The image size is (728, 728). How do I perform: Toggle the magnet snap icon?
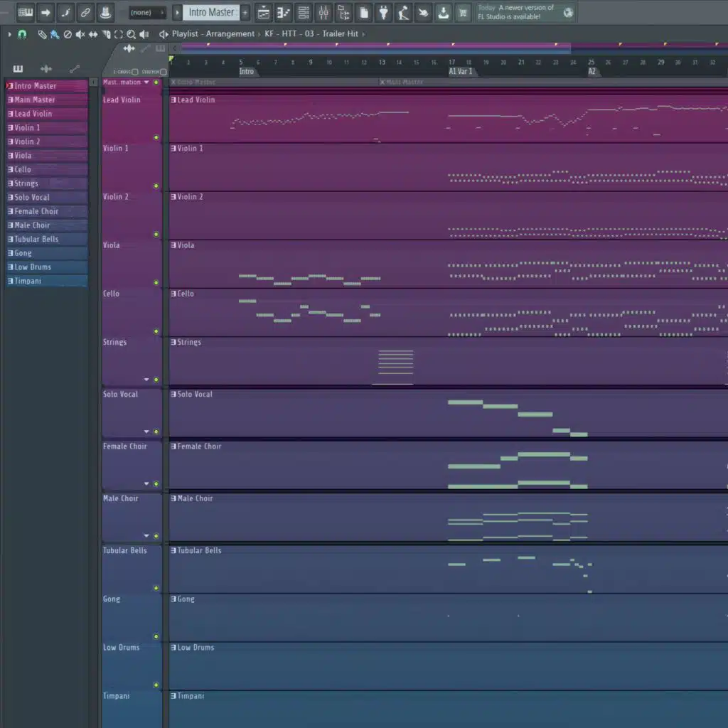[22, 34]
